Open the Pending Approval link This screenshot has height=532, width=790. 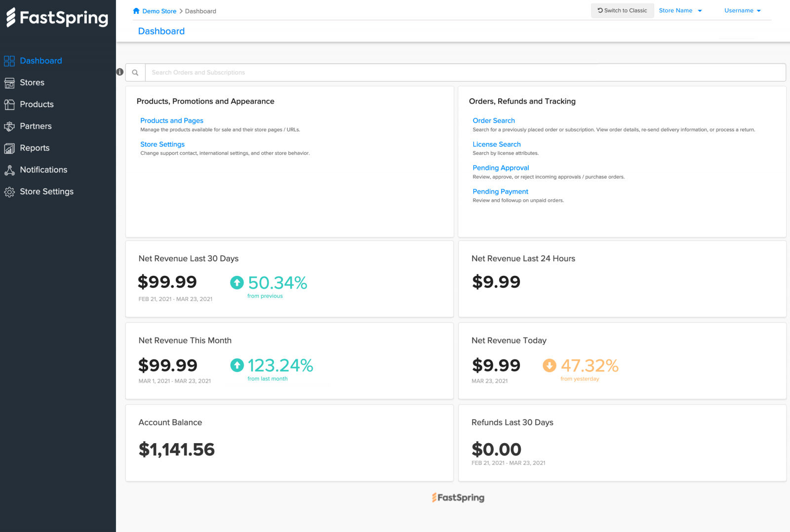click(500, 168)
